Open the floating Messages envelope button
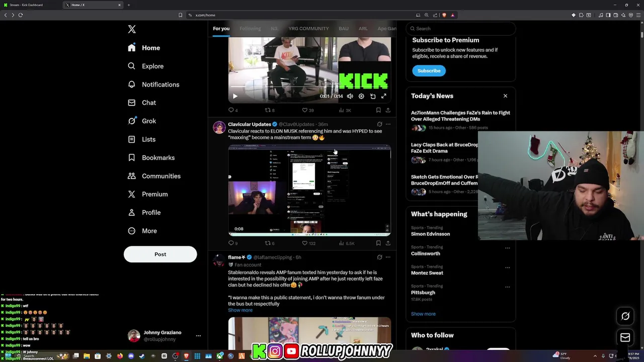Viewport: 644px width, 362px height. (x=625, y=337)
